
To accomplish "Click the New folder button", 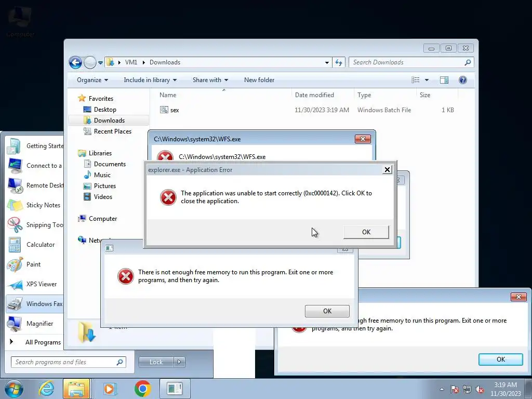I will (259, 80).
